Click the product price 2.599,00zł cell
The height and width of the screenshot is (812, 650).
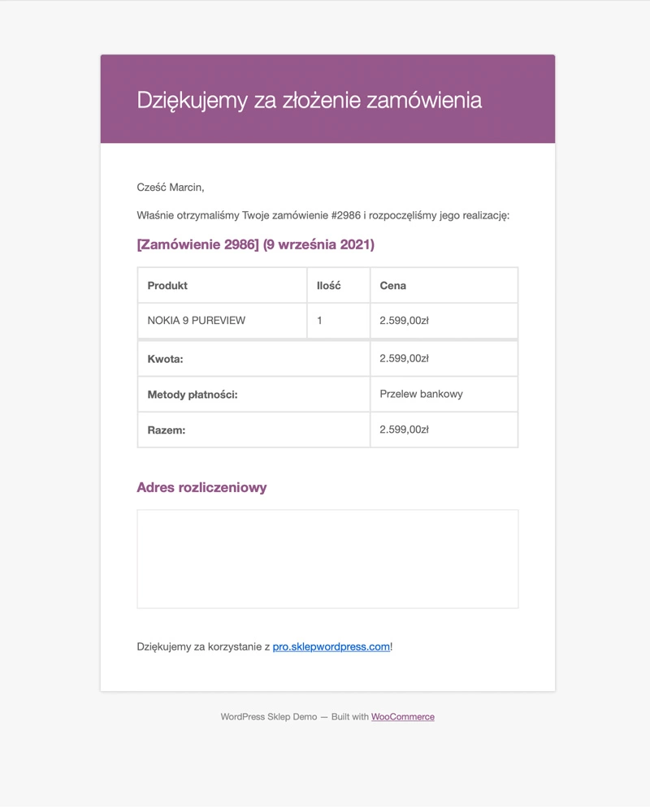tap(444, 321)
